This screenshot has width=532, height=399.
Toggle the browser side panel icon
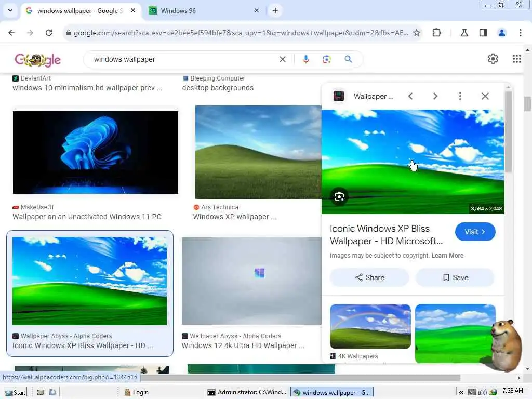click(483, 33)
